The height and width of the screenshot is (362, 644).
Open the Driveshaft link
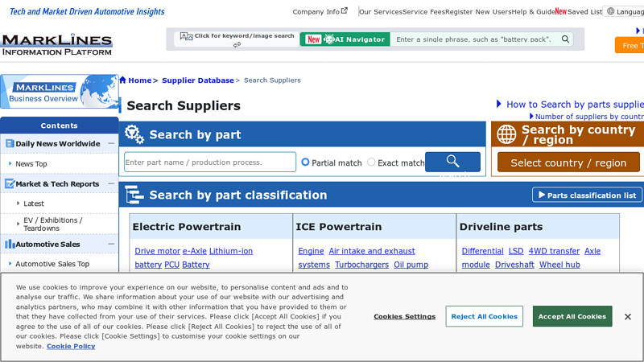point(514,265)
